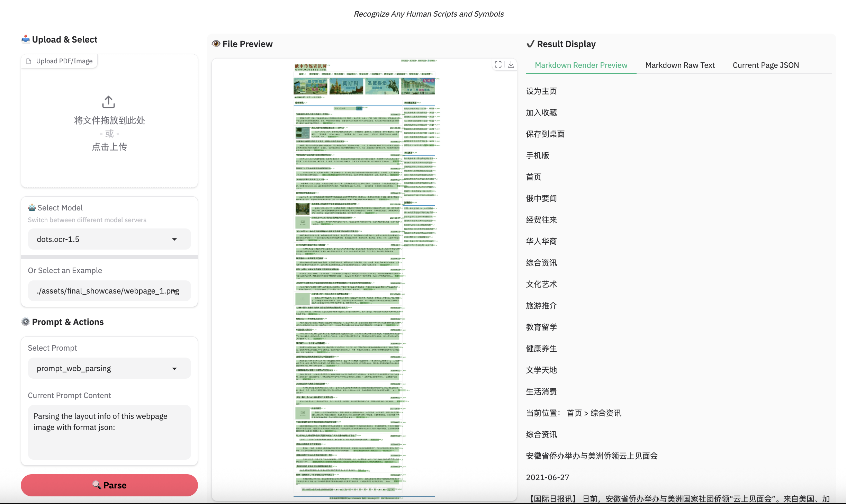Click the robot icon beside Select Model
The height and width of the screenshot is (504, 846).
(x=31, y=207)
